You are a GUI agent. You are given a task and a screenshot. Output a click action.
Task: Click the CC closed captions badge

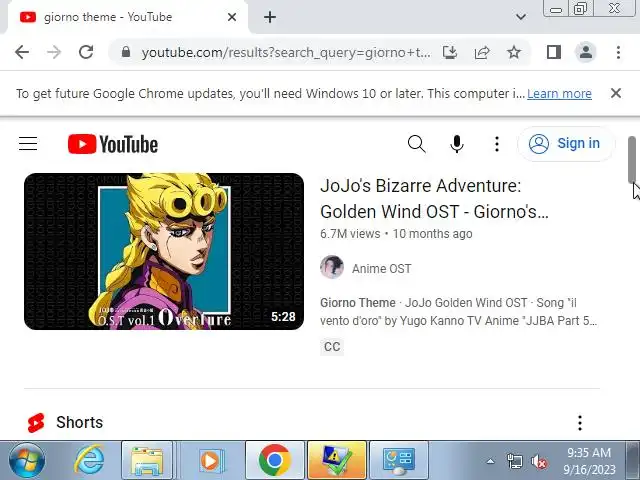[x=332, y=347]
